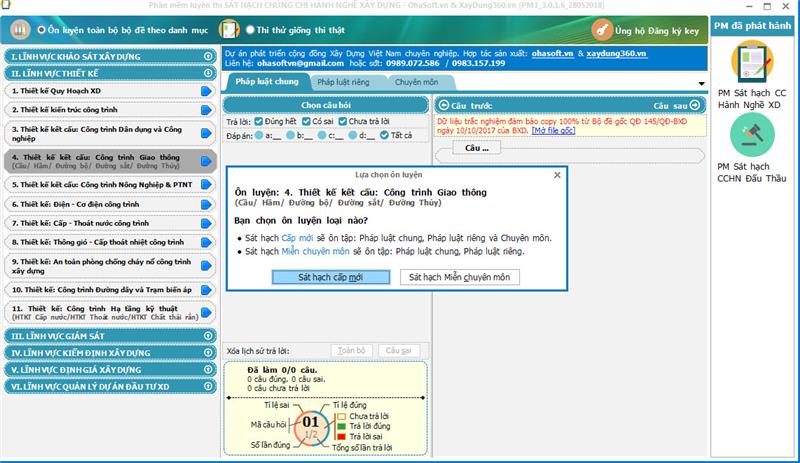Select answer filter a
The width and height of the screenshot is (800, 463).
[x=259, y=135]
